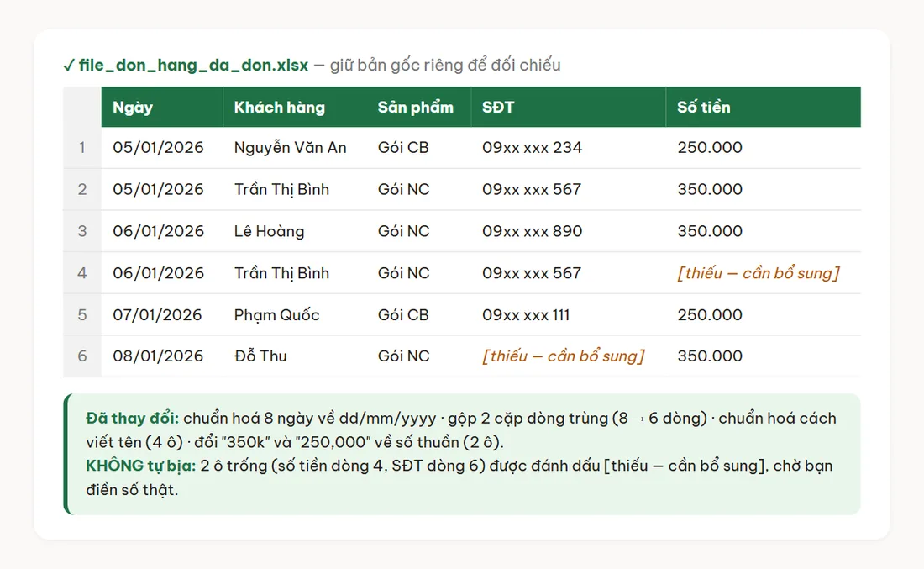Click Trần Thị Bình in the 06/01/2026 row
This screenshot has width=924, height=569.
point(281,273)
